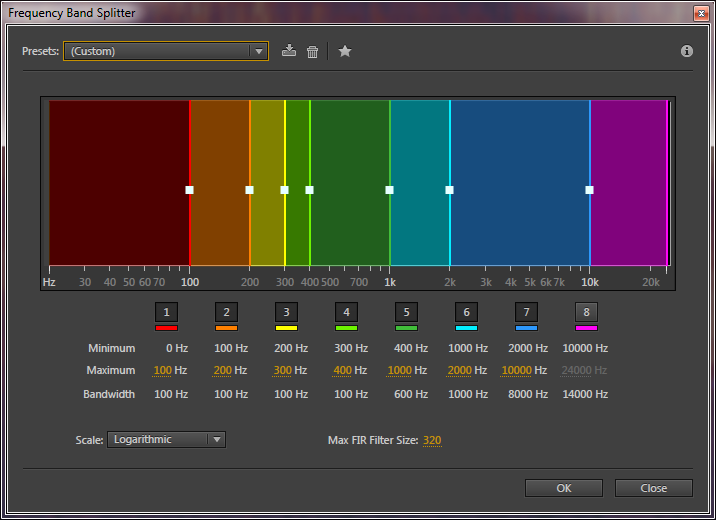Edit band 2 maximum 200 Hz value

[220, 370]
